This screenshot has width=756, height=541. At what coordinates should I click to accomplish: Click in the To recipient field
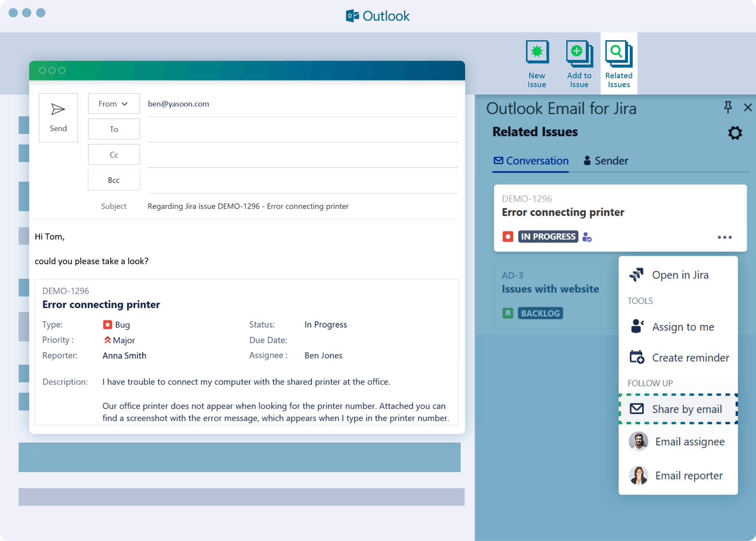tap(303, 130)
